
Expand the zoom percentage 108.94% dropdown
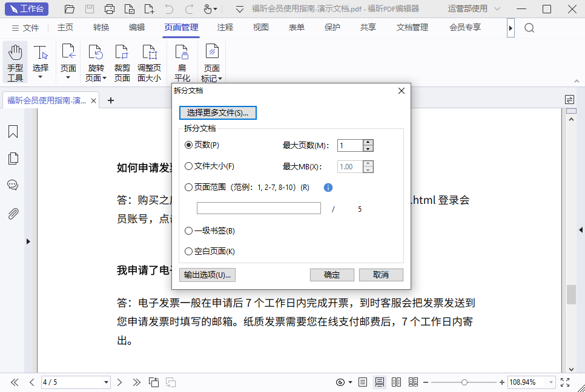tap(550, 382)
